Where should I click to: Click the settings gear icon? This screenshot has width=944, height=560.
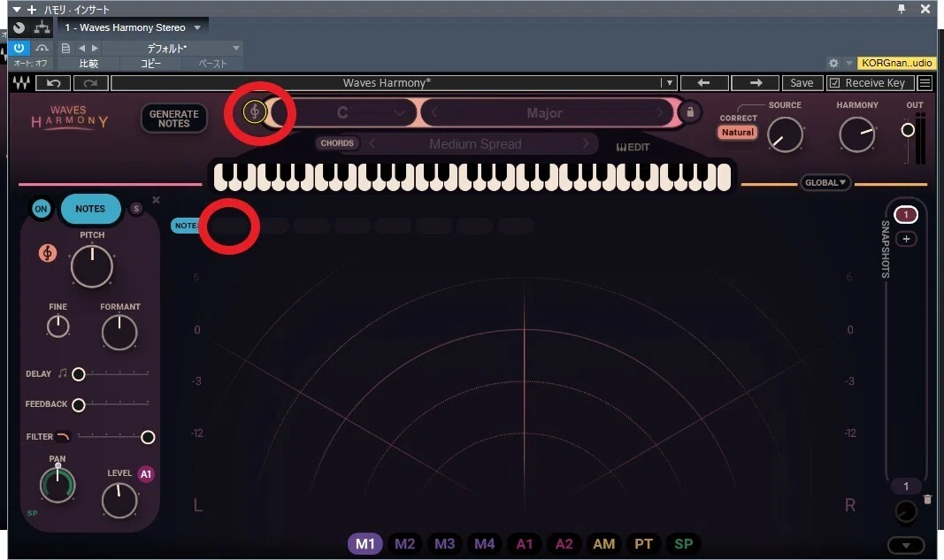coord(833,63)
